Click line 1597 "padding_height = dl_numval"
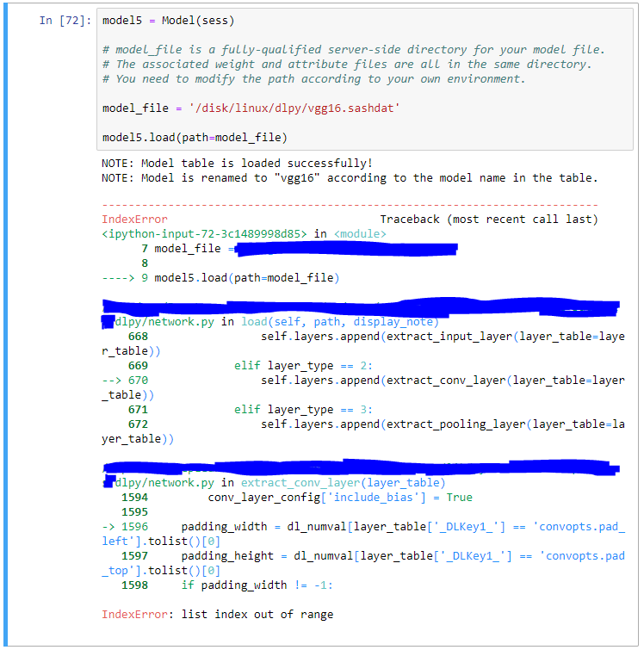This screenshot has width=644, height=650. tap(363, 563)
